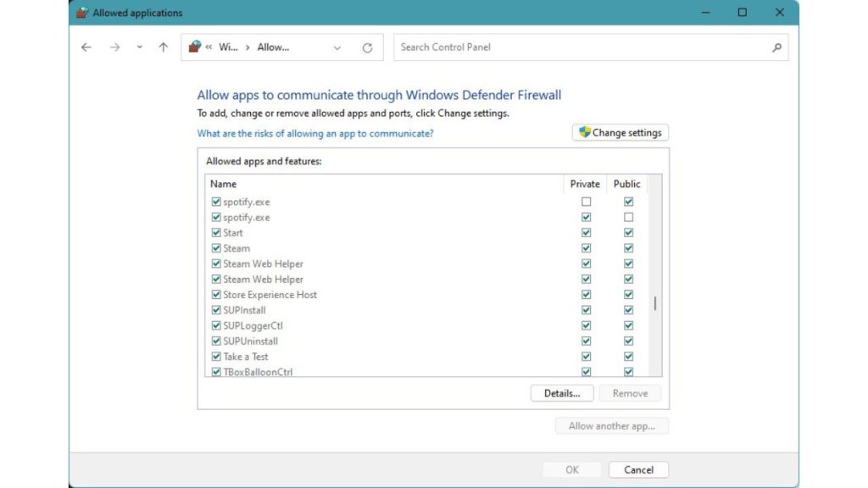Click the Cancel button
The height and width of the screenshot is (488, 868).
(638, 469)
